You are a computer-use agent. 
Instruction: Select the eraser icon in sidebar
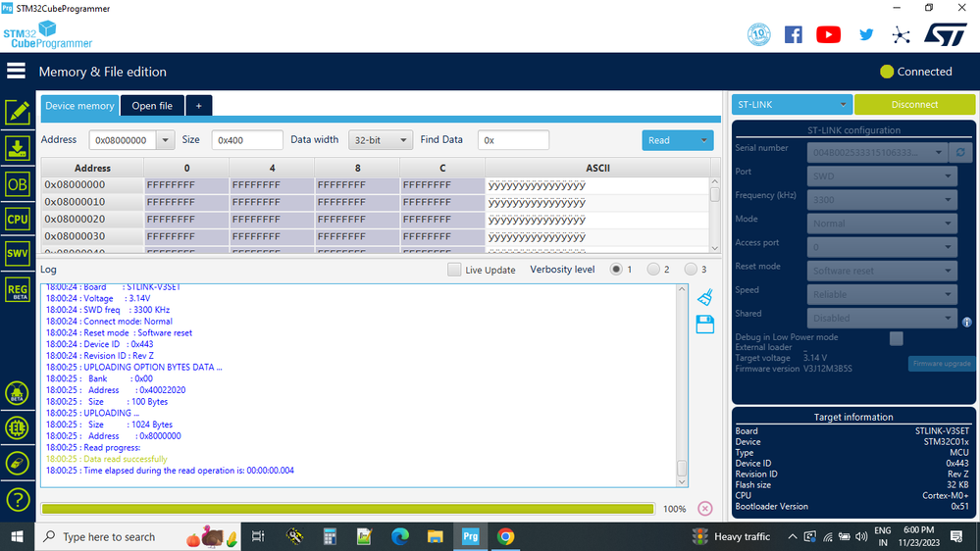[x=18, y=463]
